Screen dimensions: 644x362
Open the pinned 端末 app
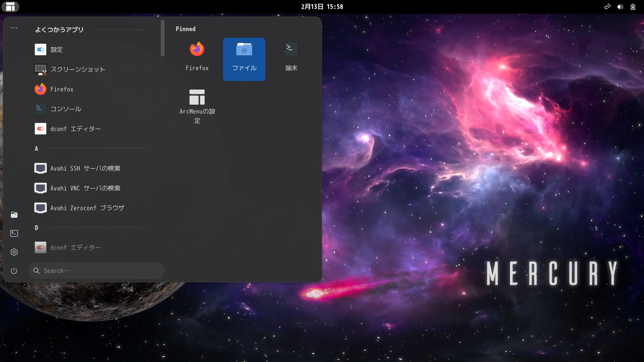click(291, 59)
